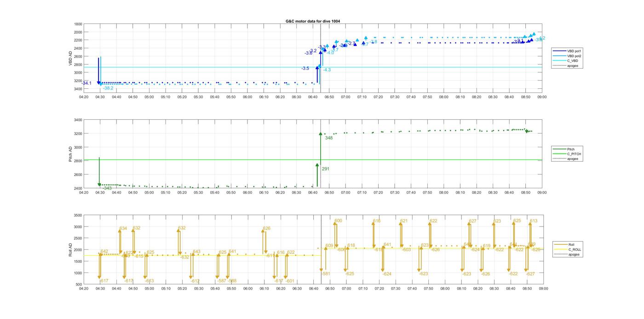
Task: Click the '06:50' tick under the Pitch plot
Action: [329, 193]
